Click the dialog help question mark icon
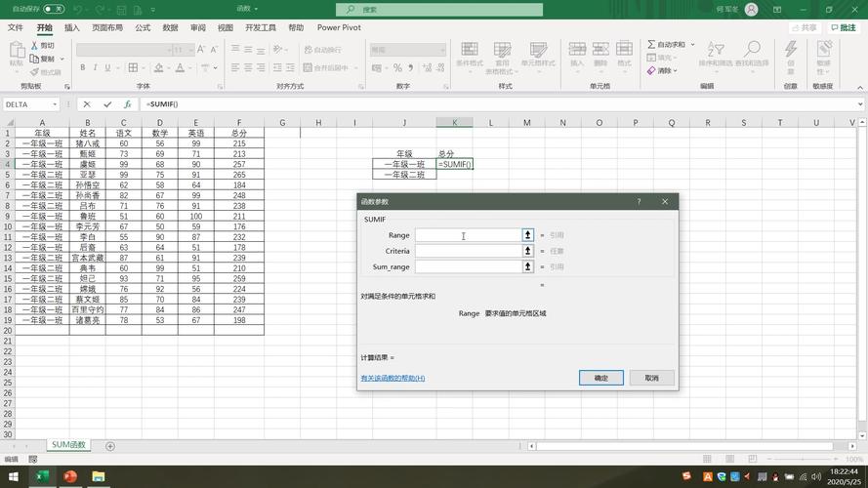This screenshot has height=488, width=868. tap(640, 202)
